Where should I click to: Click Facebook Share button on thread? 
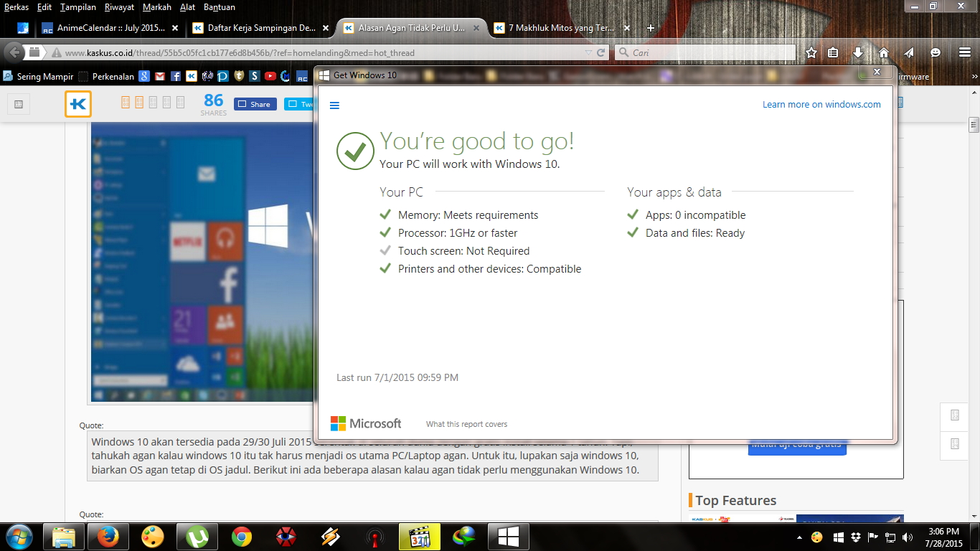(255, 104)
